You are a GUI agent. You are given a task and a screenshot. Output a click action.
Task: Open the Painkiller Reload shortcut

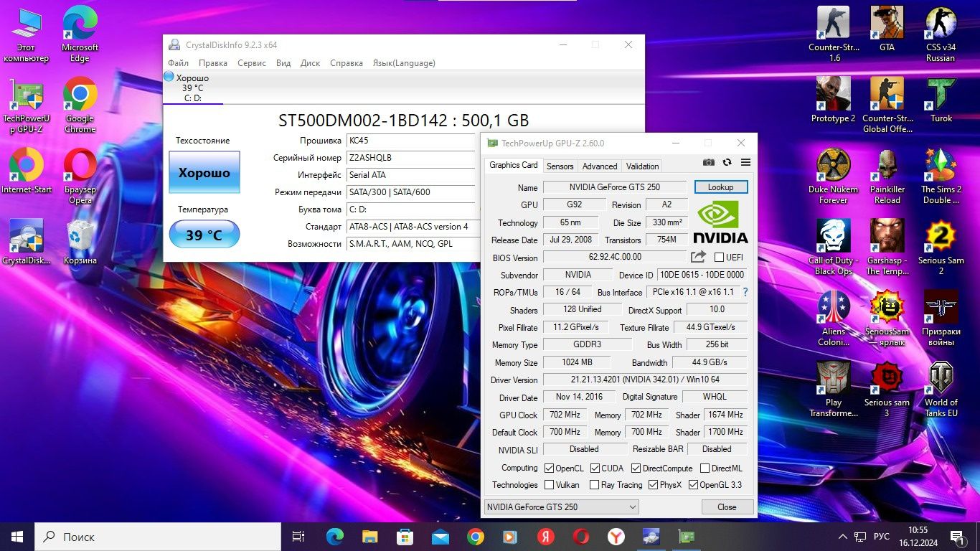tap(887, 176)
